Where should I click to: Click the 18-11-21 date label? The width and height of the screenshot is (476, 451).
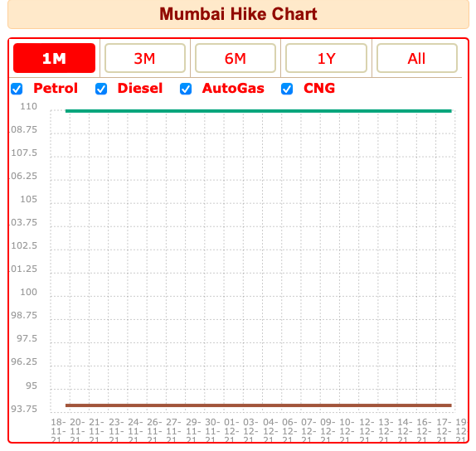coord(58,431)
